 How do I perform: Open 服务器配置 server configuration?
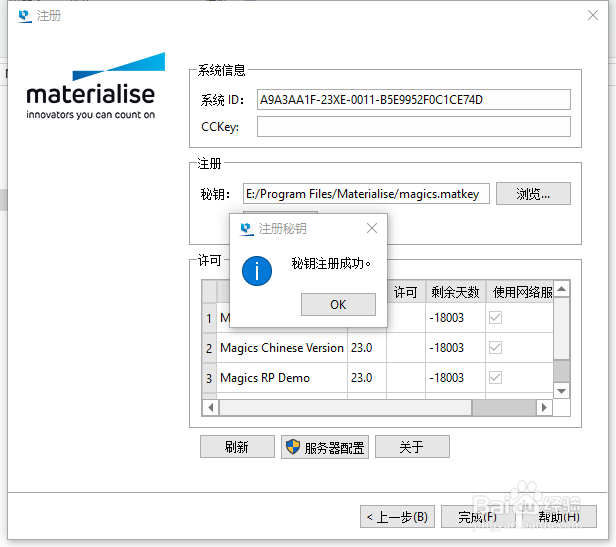(324, 447)
